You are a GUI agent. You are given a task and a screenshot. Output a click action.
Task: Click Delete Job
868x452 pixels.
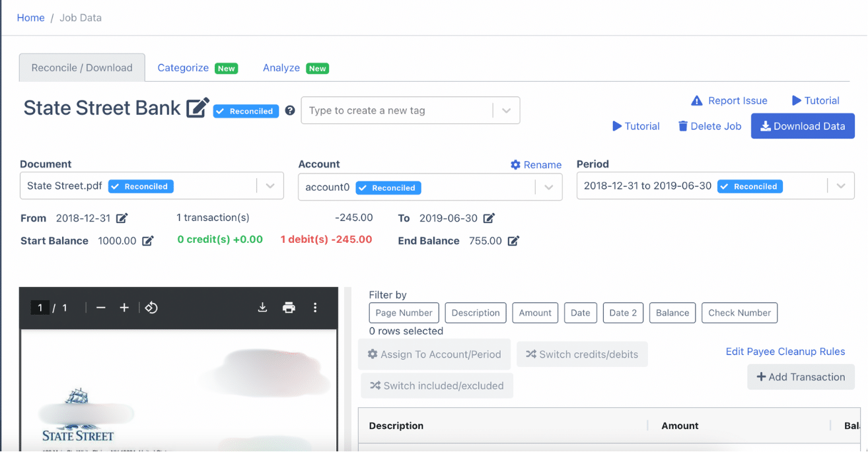710,126
